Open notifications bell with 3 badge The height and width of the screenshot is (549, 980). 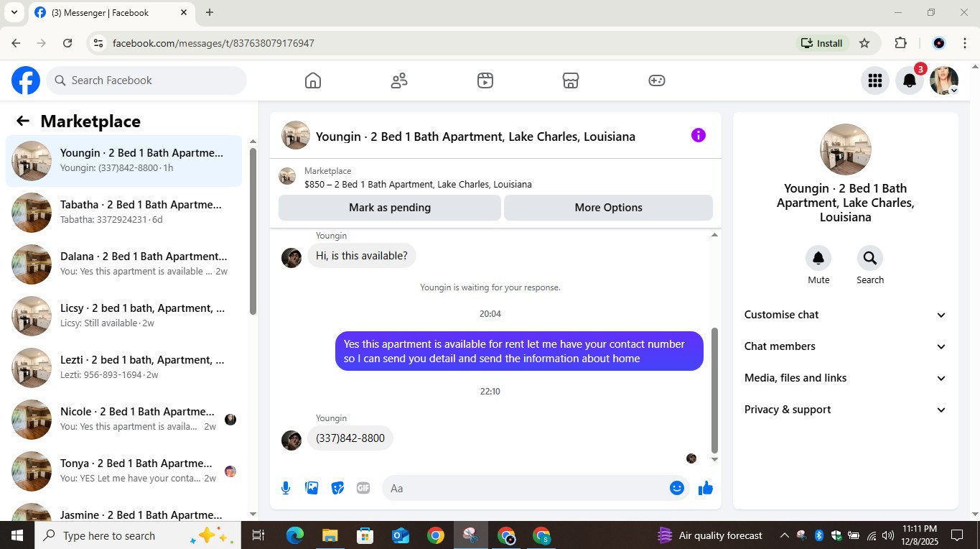point(910,80)
